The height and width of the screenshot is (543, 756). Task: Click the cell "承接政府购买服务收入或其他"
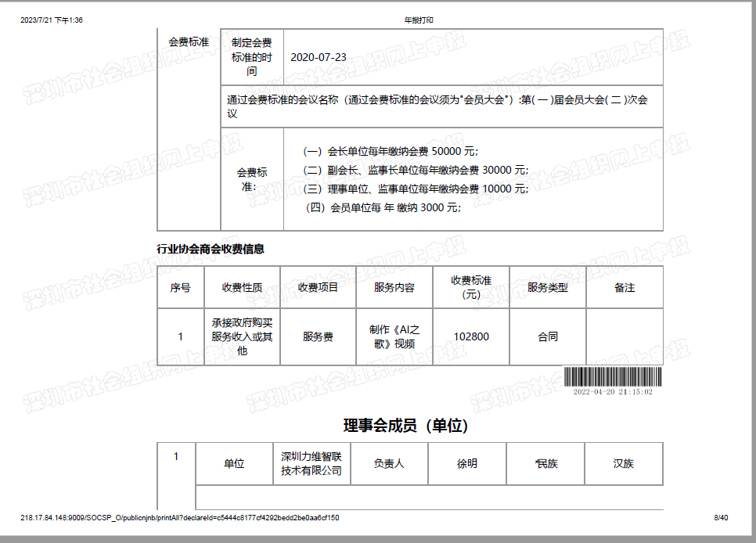coord(242,336)
